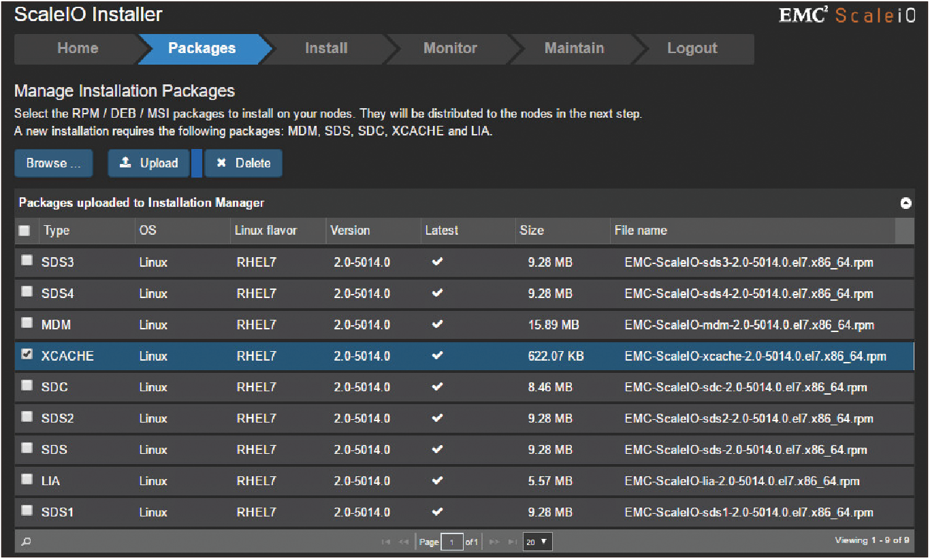Click the SDS2 type cell

(57, 418)
